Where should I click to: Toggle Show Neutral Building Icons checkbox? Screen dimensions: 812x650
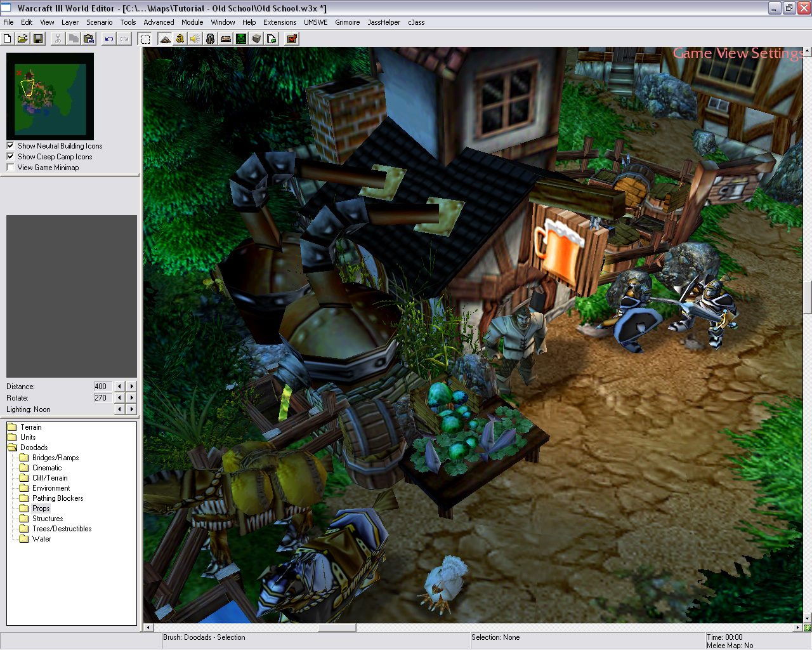tap(10, 146)
